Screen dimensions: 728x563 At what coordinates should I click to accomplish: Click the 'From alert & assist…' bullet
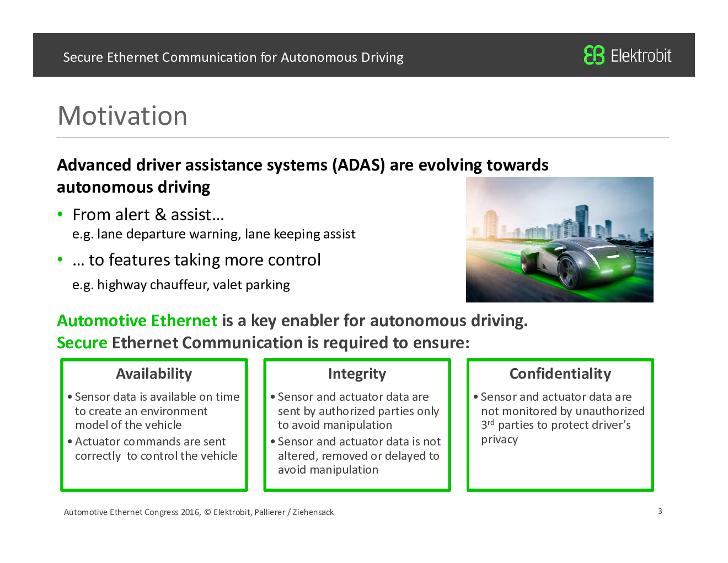(x=148, y=215)
